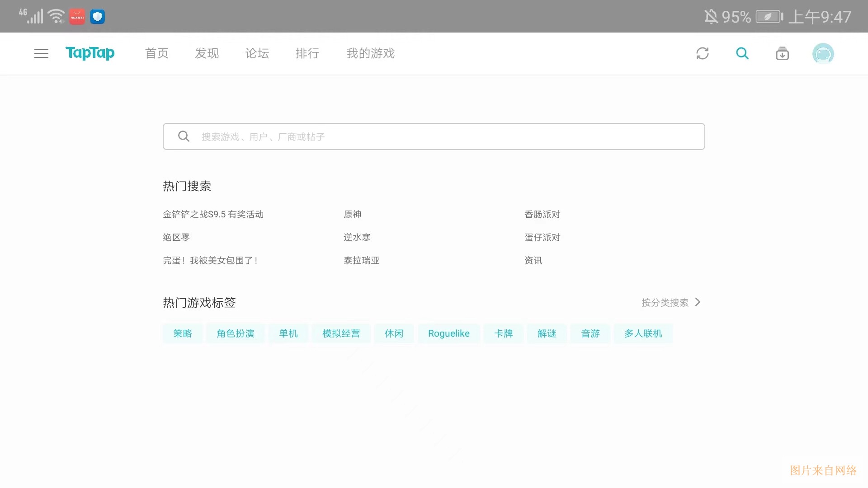Click the refresh icon in header
Viewport: 868px width, 488px height.
702,53
